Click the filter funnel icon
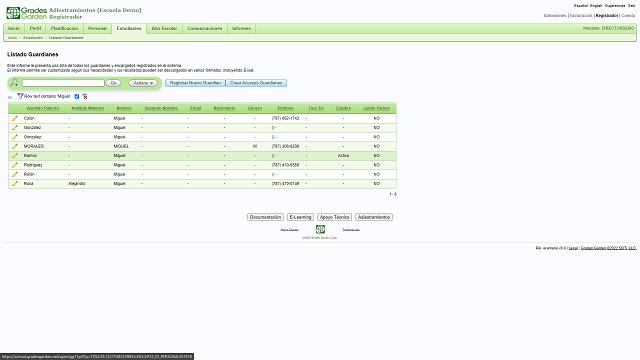Screen dimensions: 640x360 click(x=20, y=96)
